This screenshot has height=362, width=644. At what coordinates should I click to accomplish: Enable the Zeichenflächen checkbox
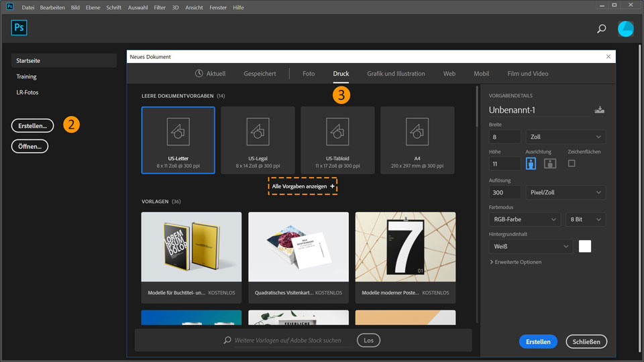572,164
